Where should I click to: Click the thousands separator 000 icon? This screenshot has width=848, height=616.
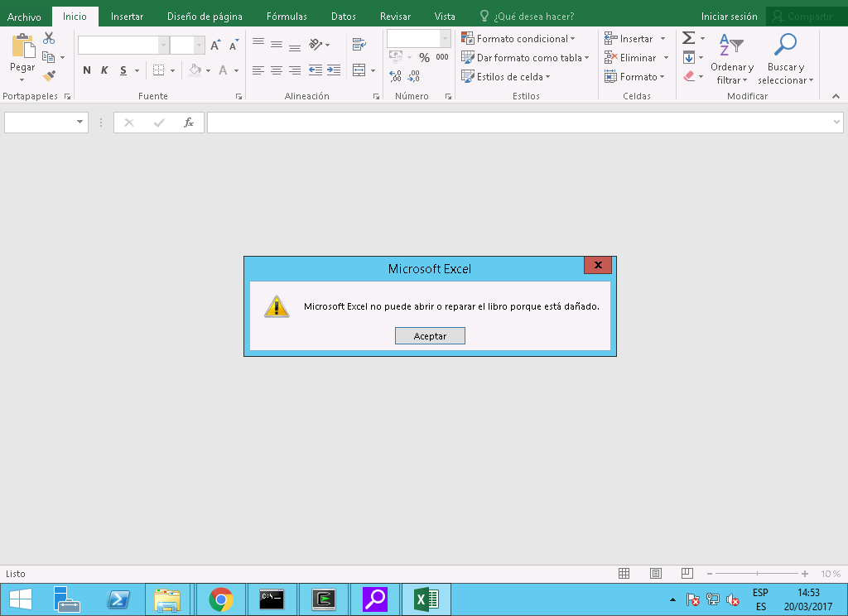[x=442, y=57]
